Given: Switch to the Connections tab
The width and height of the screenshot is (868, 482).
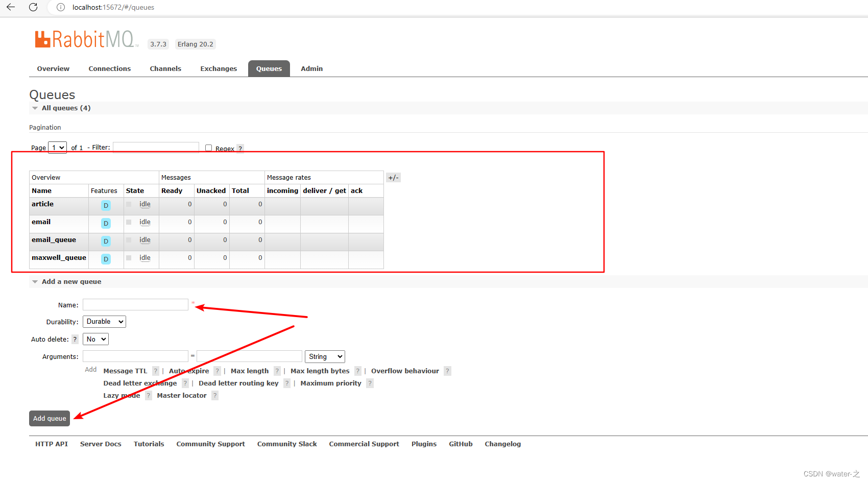Looking at the screenshot, I should [x=110, y=69].
